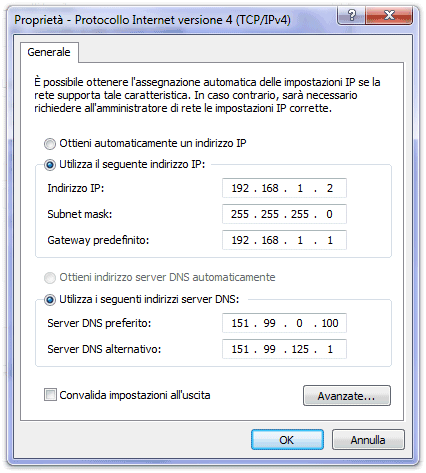Select Utilizza il seguente indirizzo IP
The height and width of the screenshot is (473, 426).
click(50, 165)
